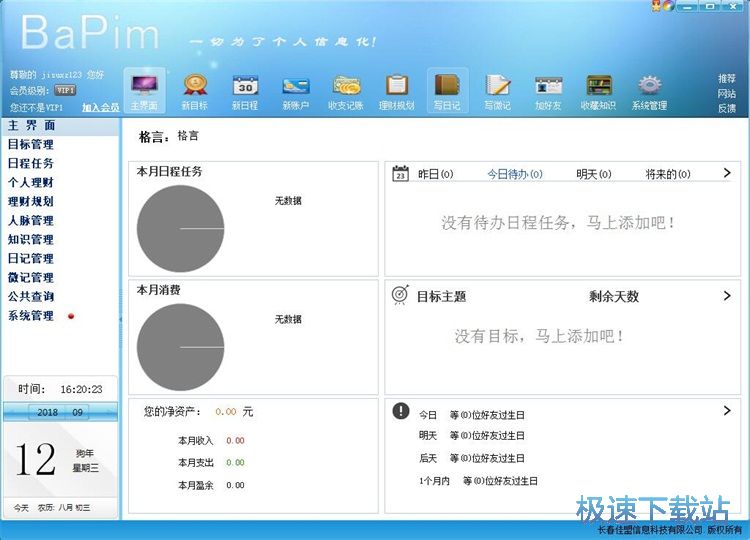The width and height of the screenshot is (750, 540).
Task: Click the VIP1 membership badge
Action: tap(65, 90)
